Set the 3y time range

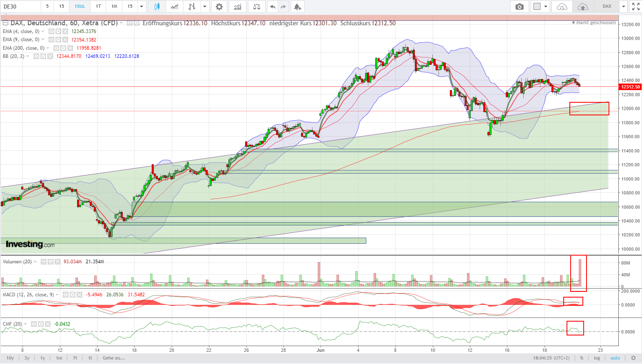tap(27, 358)
